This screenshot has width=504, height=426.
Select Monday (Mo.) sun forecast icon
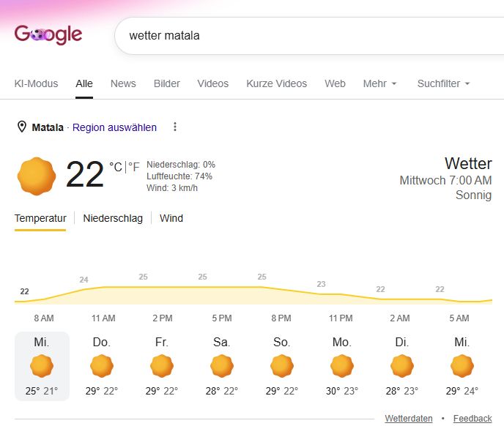342,366
